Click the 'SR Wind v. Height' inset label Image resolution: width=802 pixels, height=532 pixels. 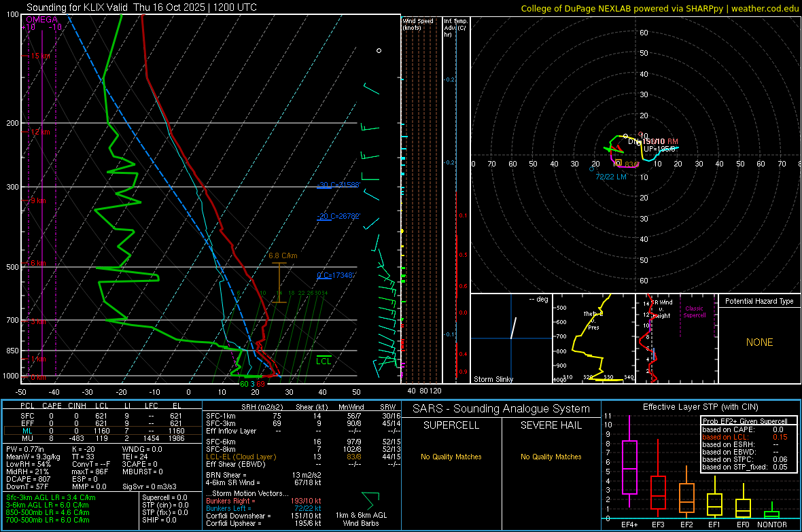[x=662, y=309]
